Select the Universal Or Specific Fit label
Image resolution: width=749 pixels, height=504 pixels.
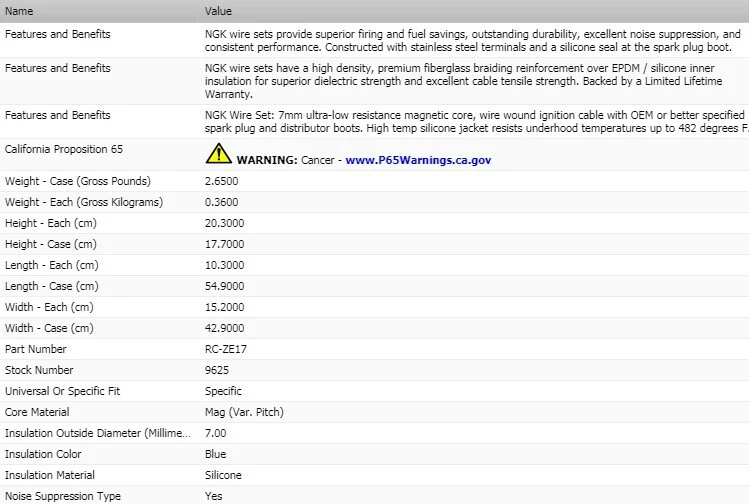62,391
